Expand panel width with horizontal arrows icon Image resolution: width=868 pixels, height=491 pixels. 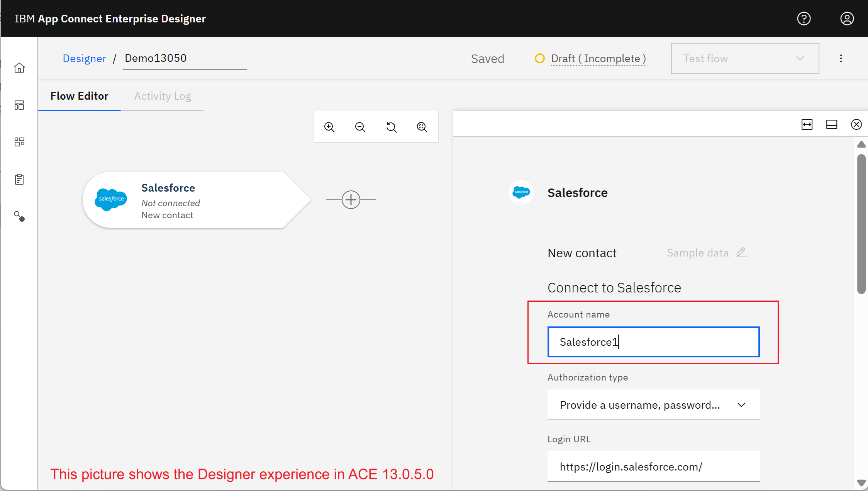[x=807, y=124]
